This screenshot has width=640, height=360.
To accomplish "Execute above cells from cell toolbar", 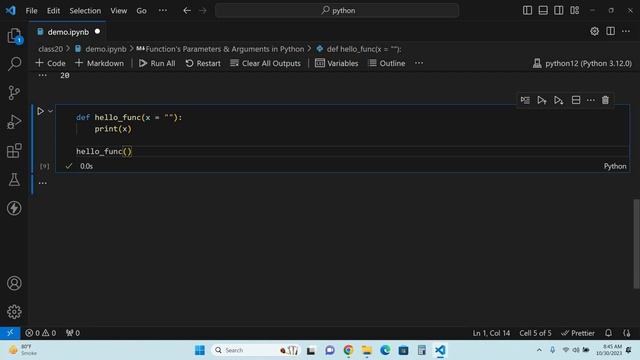I will 542,100.
